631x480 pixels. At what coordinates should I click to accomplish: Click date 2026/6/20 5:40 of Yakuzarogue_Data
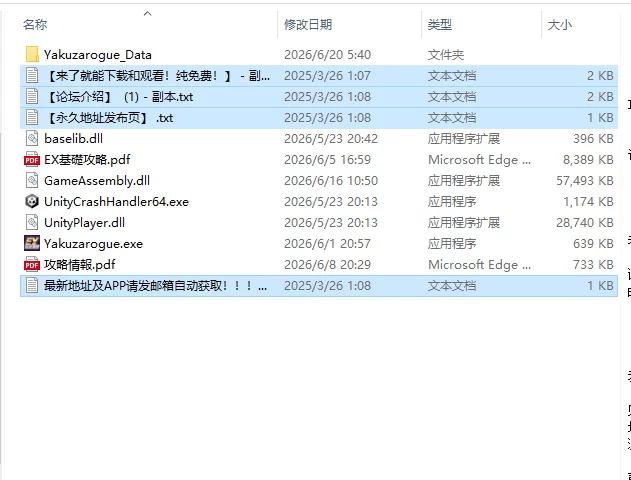tap(328, 54)
